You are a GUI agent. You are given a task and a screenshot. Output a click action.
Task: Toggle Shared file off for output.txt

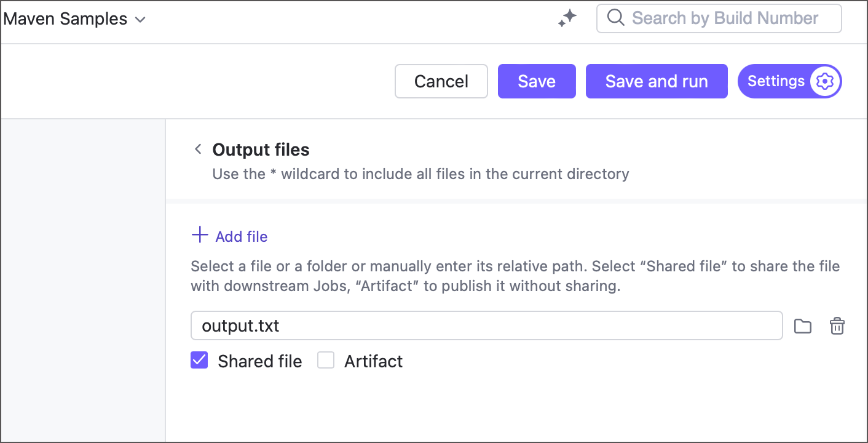(x=199, y=360)
